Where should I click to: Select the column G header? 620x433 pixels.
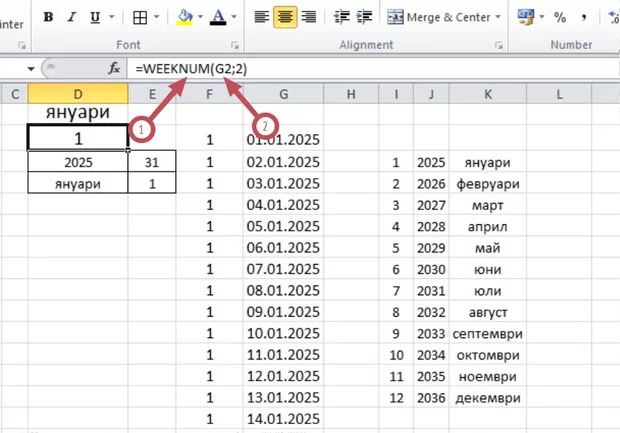tap(283, 94)
